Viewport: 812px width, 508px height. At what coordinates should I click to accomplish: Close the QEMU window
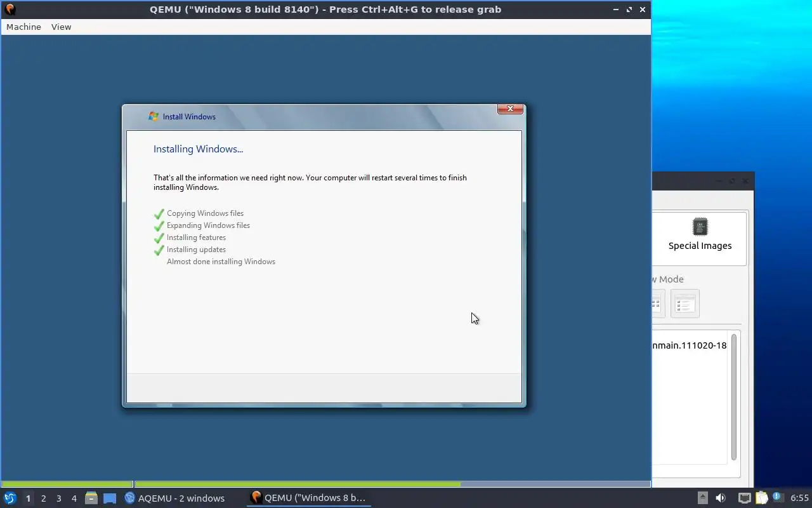coord(643,10)
